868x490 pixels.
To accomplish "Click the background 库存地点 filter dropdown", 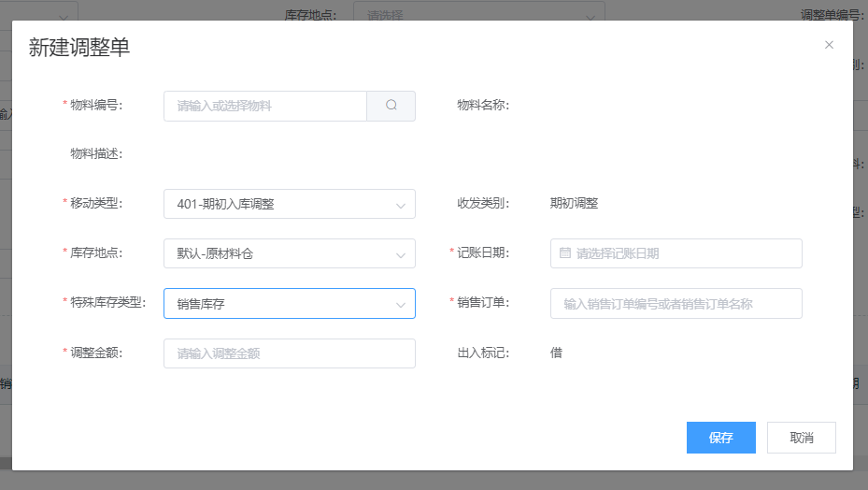I will 478,15.
